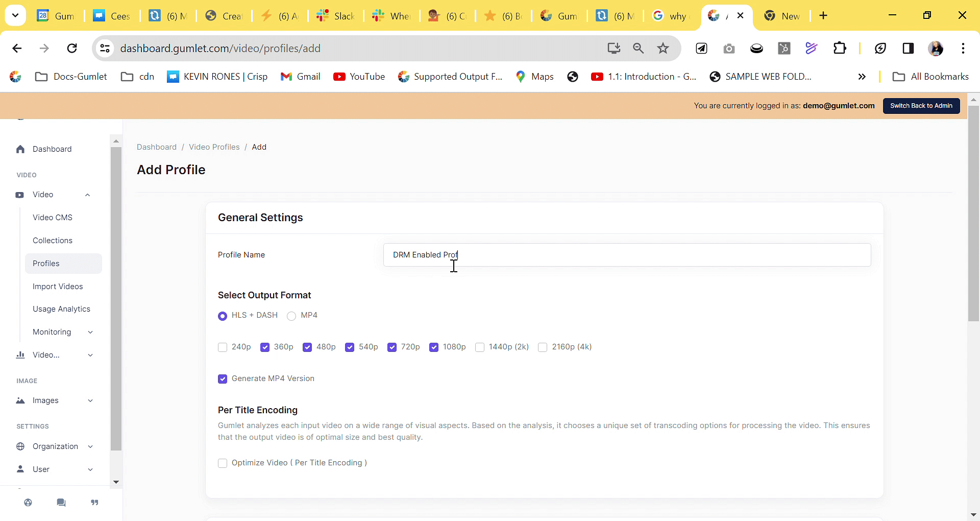980x521 pixels.
Task: Click the sidebar vertical scrollbar
Action: point(116,299)
